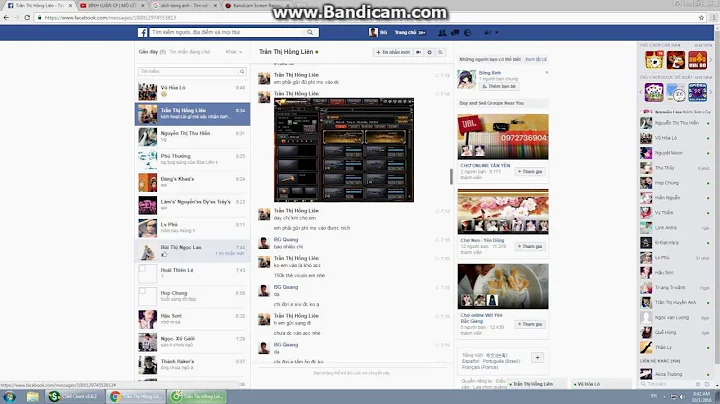The width and height of the screenshot is (720, 404).
Task: Switch to the YouTube browser tab
Action: pyautogui.click(x=112, y=6)
